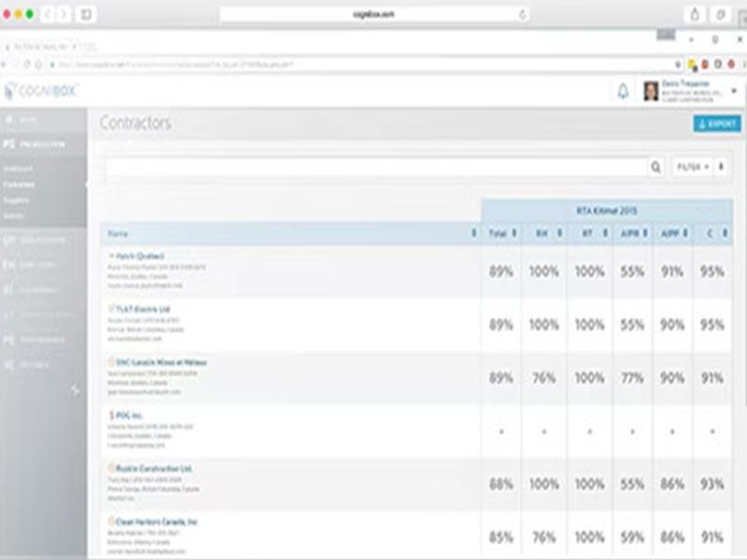Click the user profile photo

click(x=651, y=91)
